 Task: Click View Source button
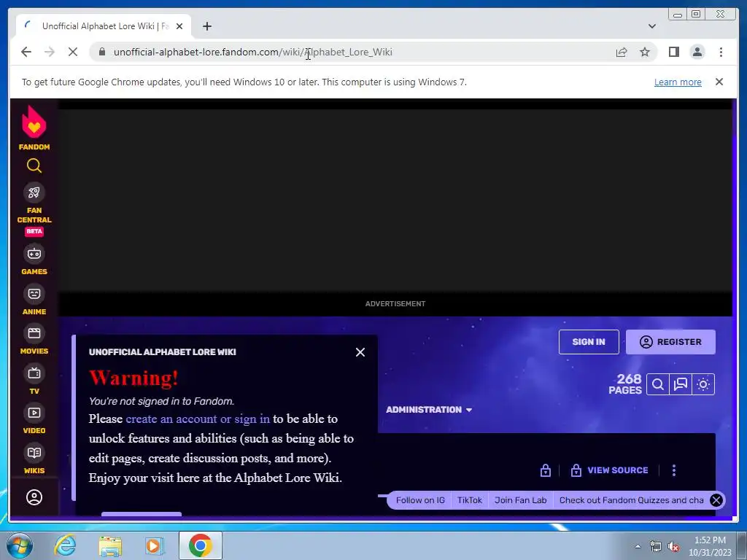[x=609, y=470]
